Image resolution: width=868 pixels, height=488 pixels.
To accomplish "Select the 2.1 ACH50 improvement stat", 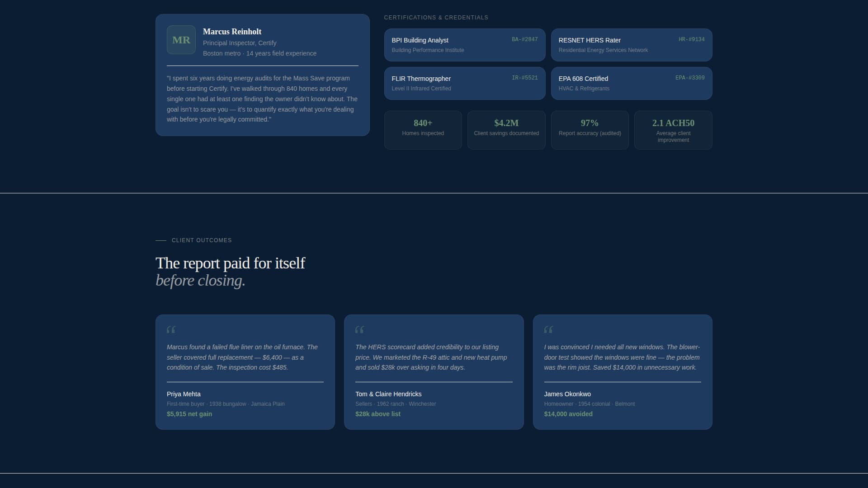I will [x=673, y=130].
